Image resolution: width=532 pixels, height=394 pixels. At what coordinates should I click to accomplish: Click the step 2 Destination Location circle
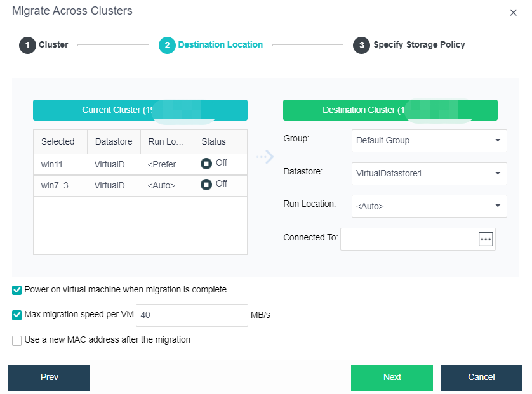[167, 46]
